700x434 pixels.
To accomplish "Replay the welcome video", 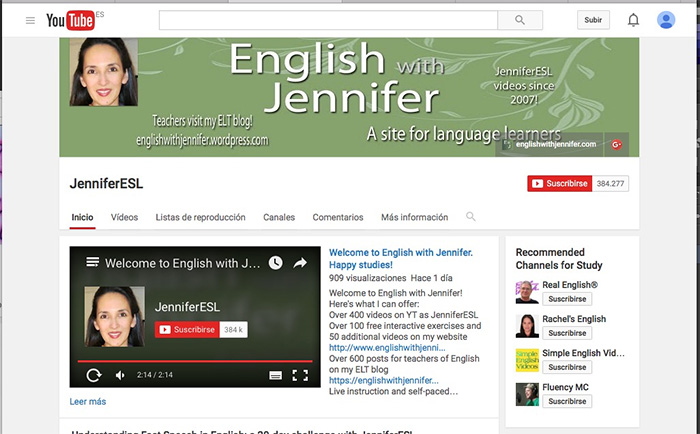I will click(x=94, y=375).
